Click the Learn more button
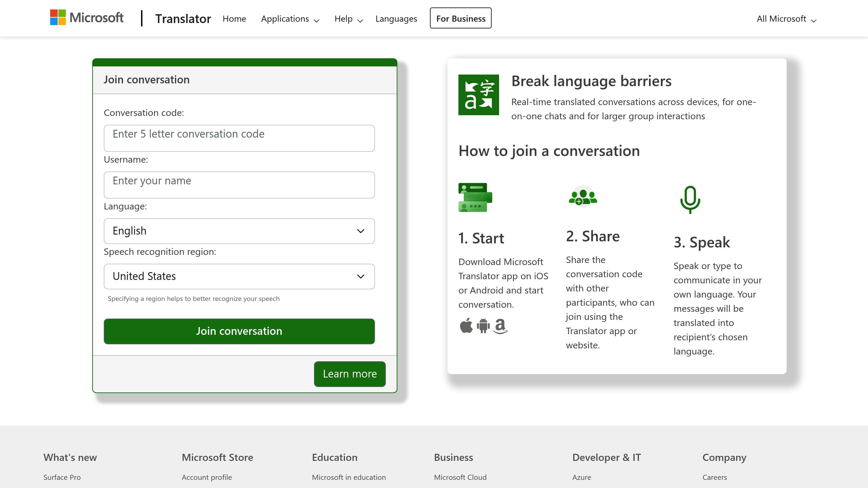This screenshot has height=488, width=868. pyautogui.click(x=350, y=374)
